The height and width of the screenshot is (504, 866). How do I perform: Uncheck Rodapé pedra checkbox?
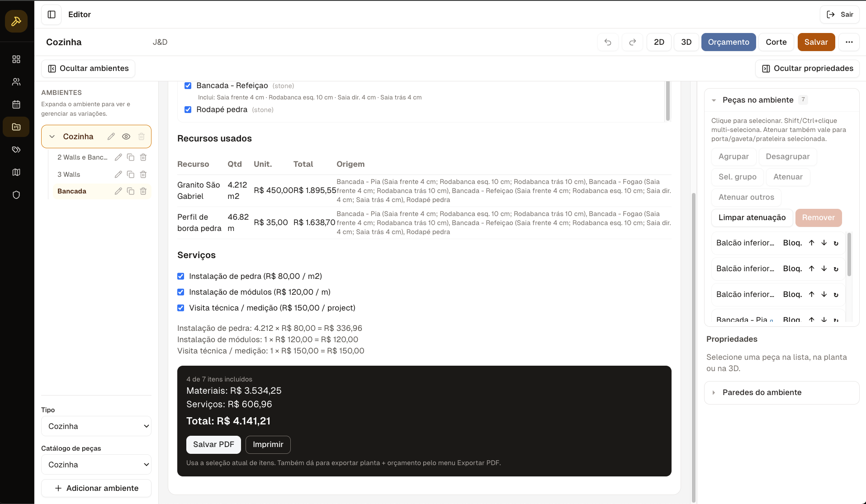188,109
